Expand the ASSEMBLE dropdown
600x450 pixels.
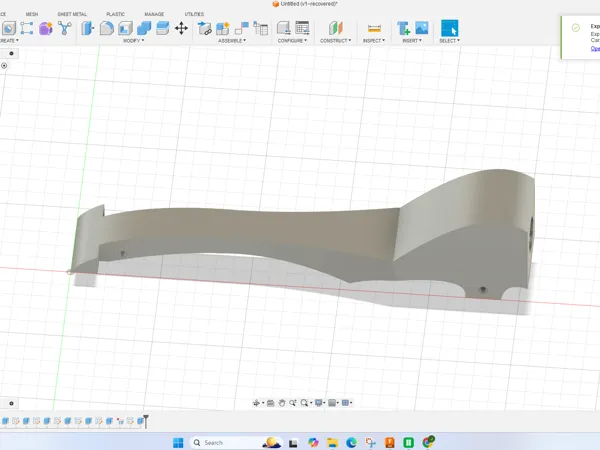click(232, 40)
